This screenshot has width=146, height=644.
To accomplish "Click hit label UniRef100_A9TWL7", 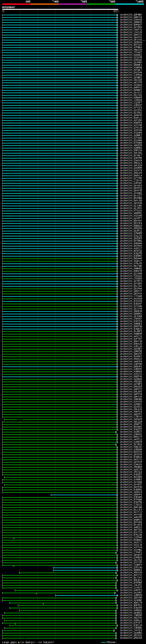I will click(131, 70).
